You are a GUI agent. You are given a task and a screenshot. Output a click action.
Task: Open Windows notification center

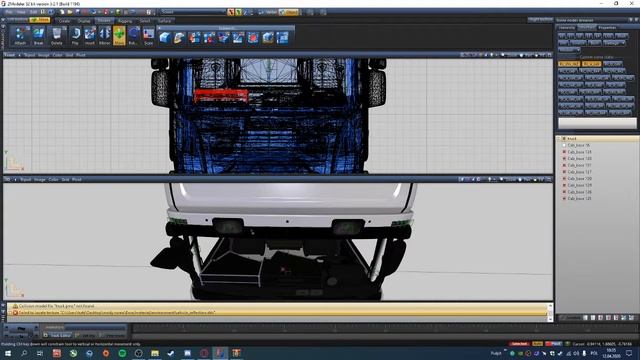click(629, 353)
